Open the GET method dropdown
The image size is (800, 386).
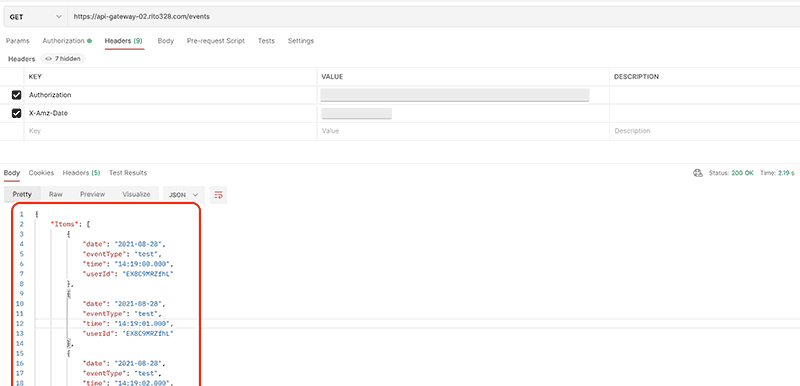35,17
